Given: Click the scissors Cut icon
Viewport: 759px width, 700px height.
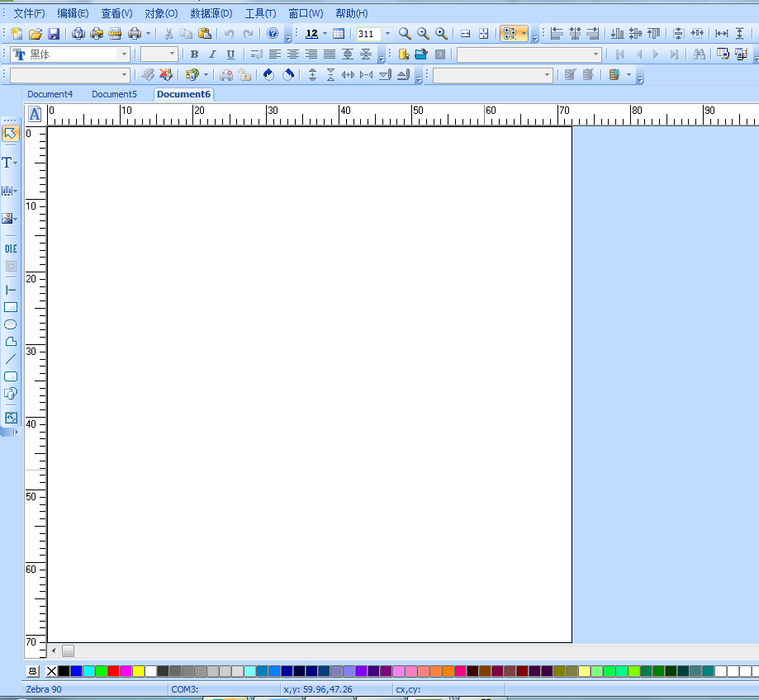Looking at the screenshot, I should [x=168, y=33].
